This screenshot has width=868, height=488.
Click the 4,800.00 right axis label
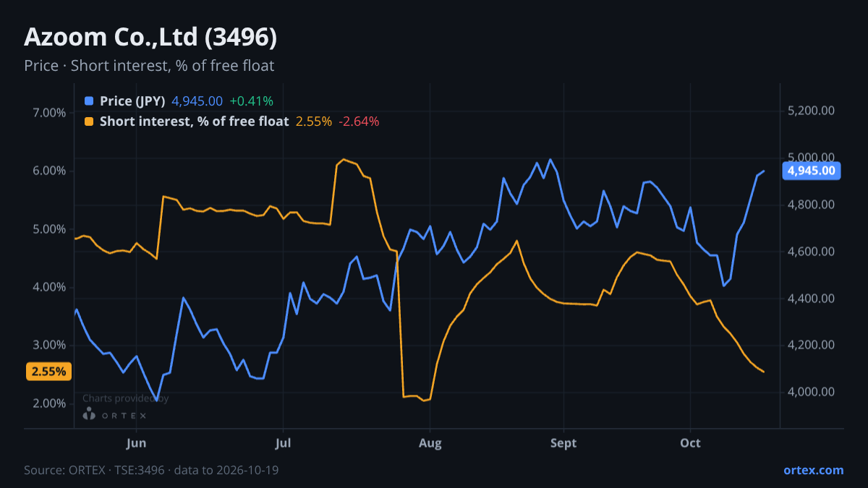(811, 205)
